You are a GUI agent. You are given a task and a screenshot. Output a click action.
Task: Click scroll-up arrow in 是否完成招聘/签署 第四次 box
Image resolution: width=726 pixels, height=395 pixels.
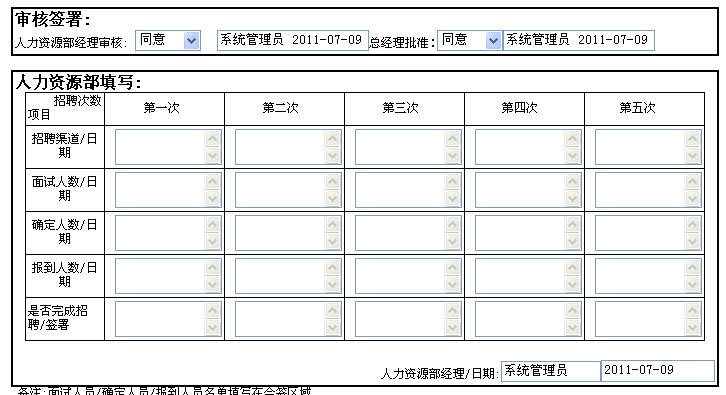(x=572, y=311)
